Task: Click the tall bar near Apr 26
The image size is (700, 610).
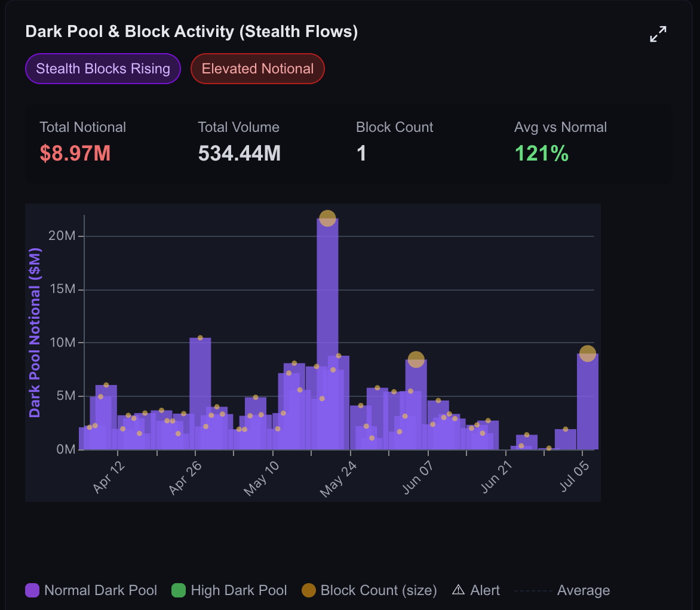Action: (200, 393)
